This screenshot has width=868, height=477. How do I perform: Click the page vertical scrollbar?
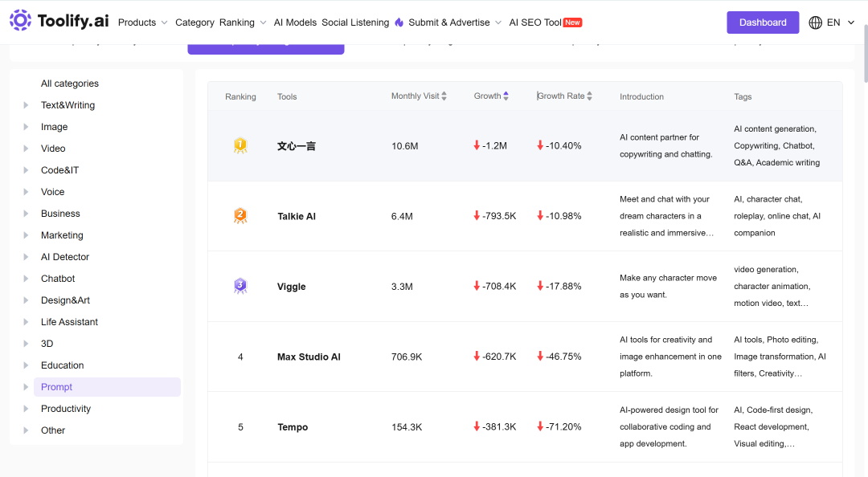(x=864, y=55)
